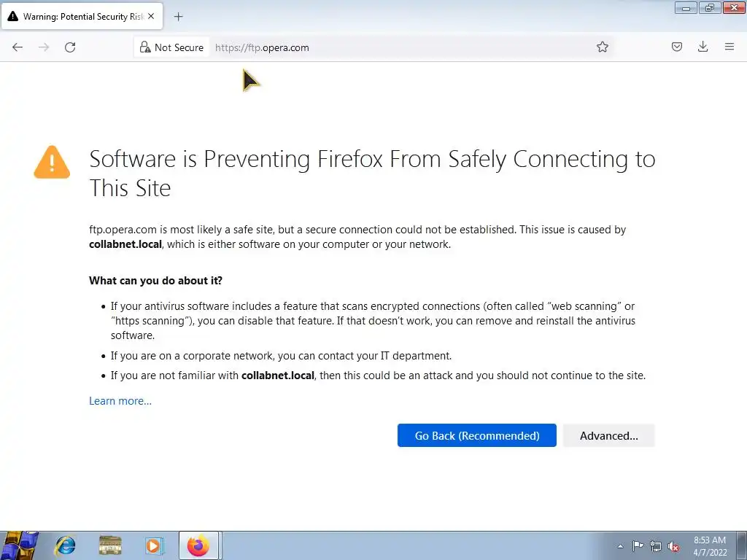747x560 pixels.
Task: Open the file explorer taskbar icon
Action: coord(110,545)
